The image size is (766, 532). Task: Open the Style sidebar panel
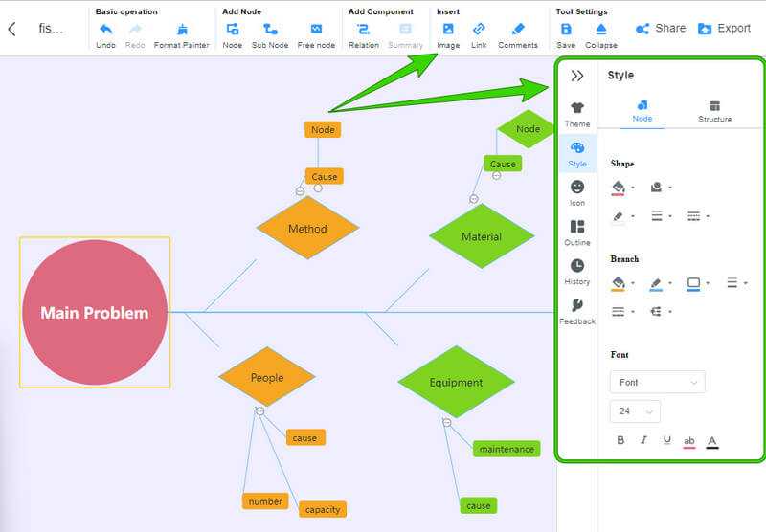pos(577,154)
